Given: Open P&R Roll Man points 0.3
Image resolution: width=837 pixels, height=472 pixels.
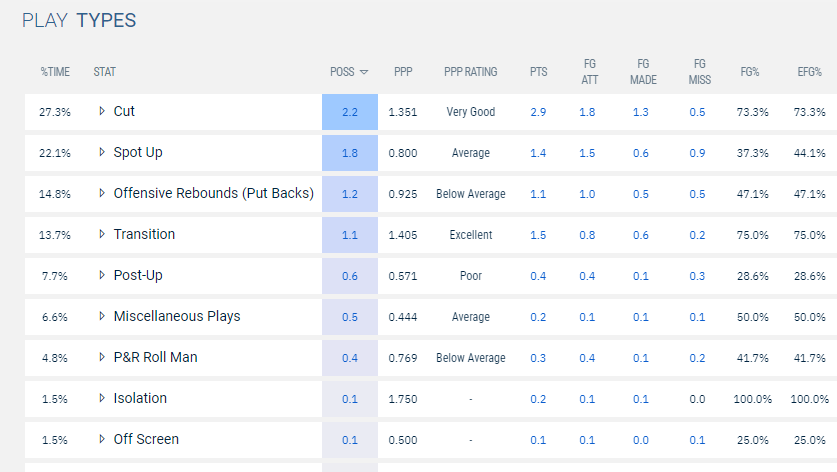Looking at the screenshot, I should 538,358.
